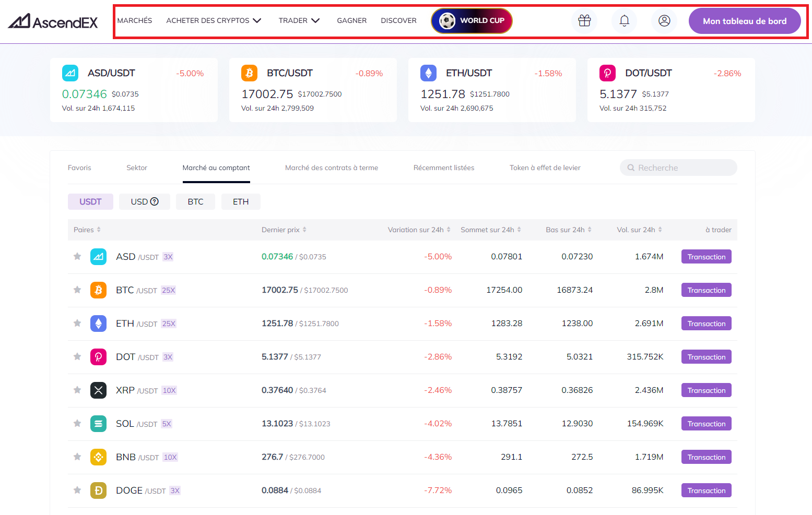Click the SOL icon in the table row
Image resolution: width=812 pixels, height=515 pixels.
[x=98, y=424]
